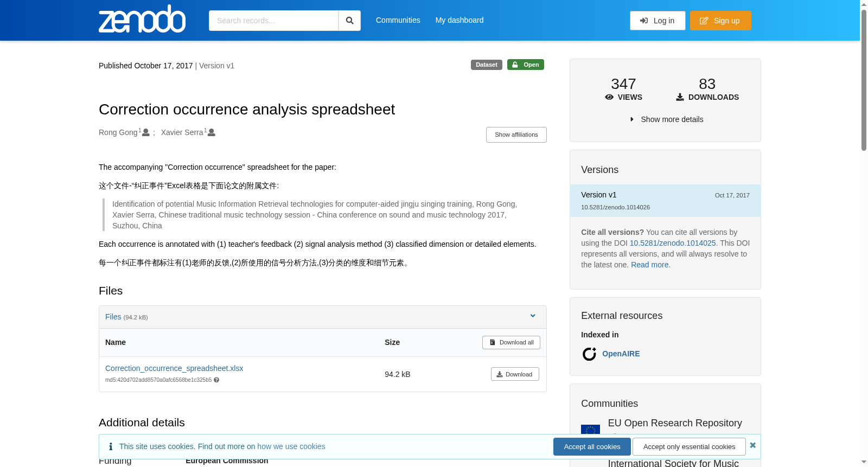Screen dimensions: 868x467
Task: Click Download all files button
Action: [x=511, y=342]
